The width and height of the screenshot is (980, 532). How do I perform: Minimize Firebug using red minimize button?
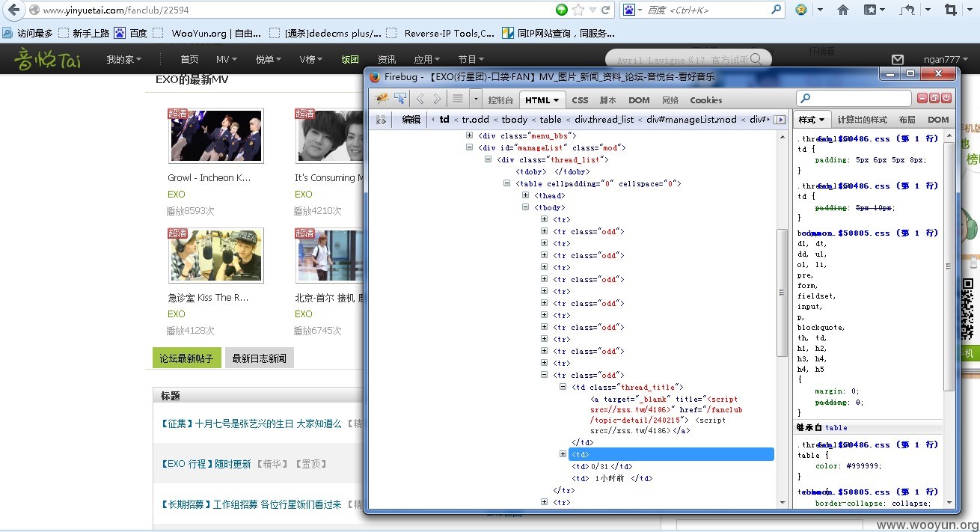[923, 98]
